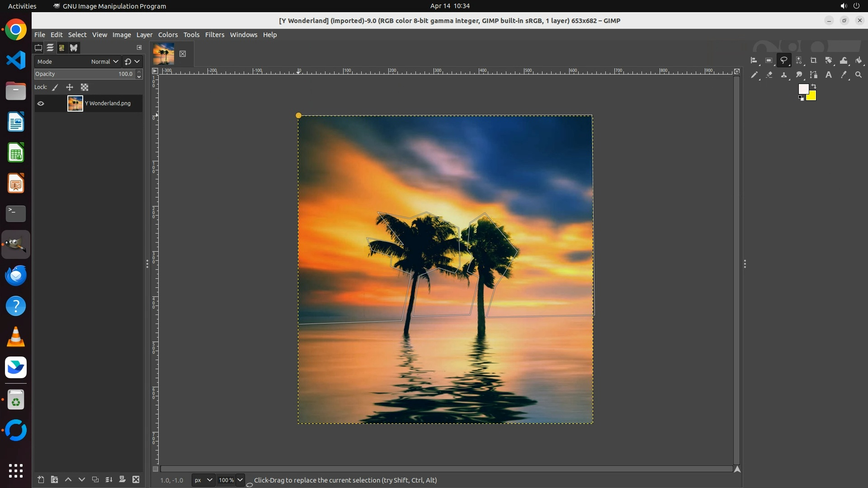
Task: Open the Colors menu
Action: coord(168,35)
